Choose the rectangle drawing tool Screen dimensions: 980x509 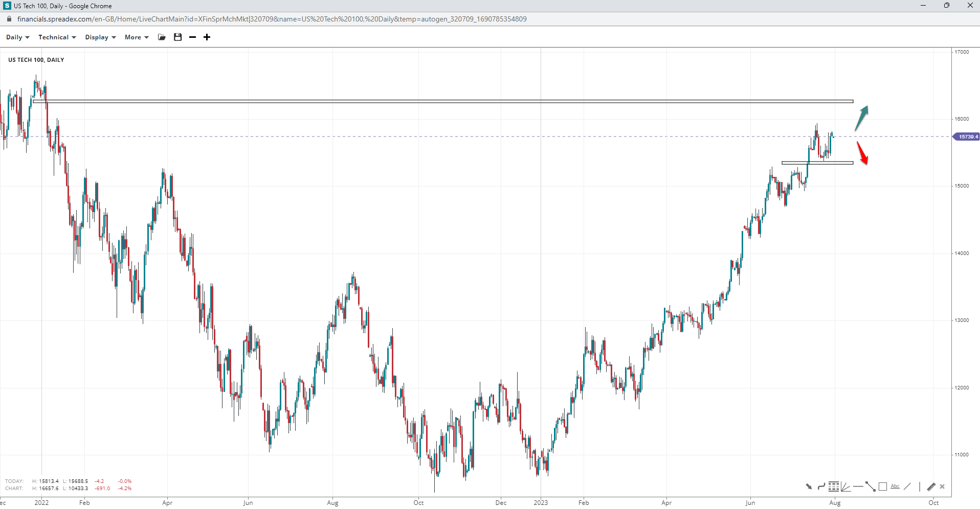883,487
